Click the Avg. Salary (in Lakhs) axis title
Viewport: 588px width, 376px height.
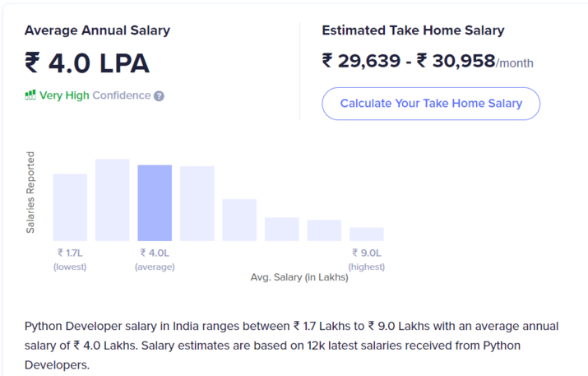click(x=299, y=277)
